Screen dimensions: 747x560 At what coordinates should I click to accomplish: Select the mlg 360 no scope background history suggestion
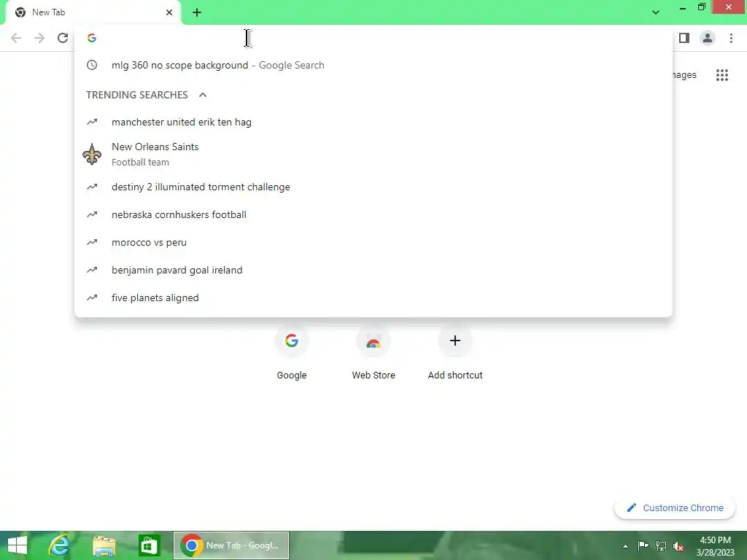coord(373,65)
